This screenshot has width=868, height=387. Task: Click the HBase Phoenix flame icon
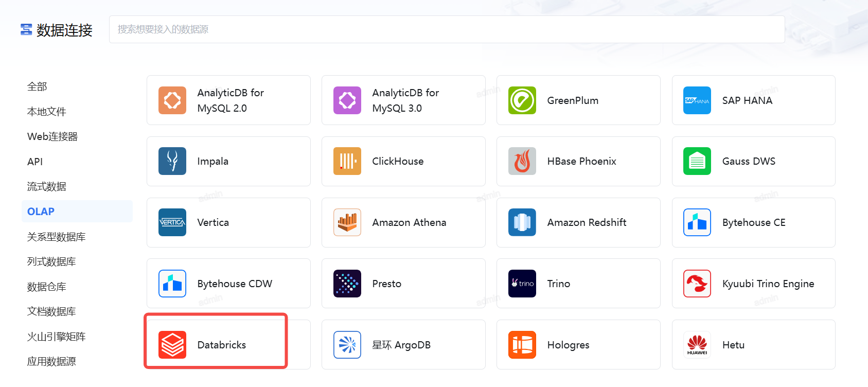point(522,161)
